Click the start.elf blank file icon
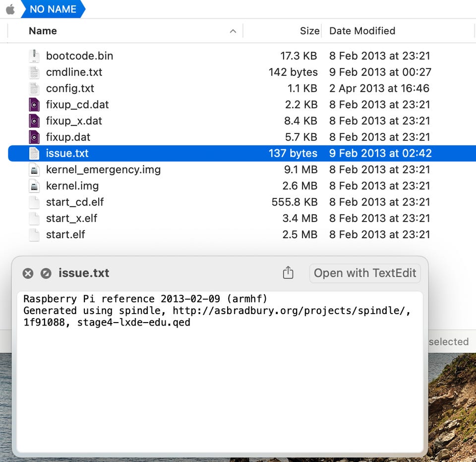476x462 pixels. click(34, 235)
